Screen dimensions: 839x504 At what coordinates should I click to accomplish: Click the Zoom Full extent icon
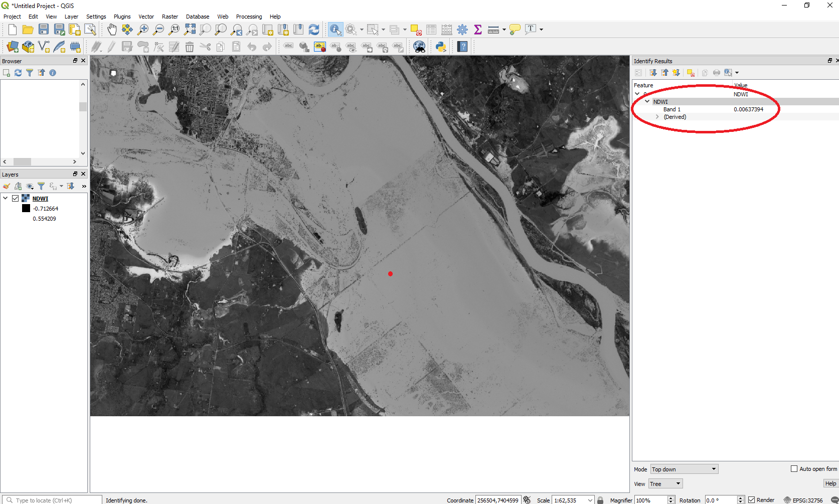click(190, 30)
